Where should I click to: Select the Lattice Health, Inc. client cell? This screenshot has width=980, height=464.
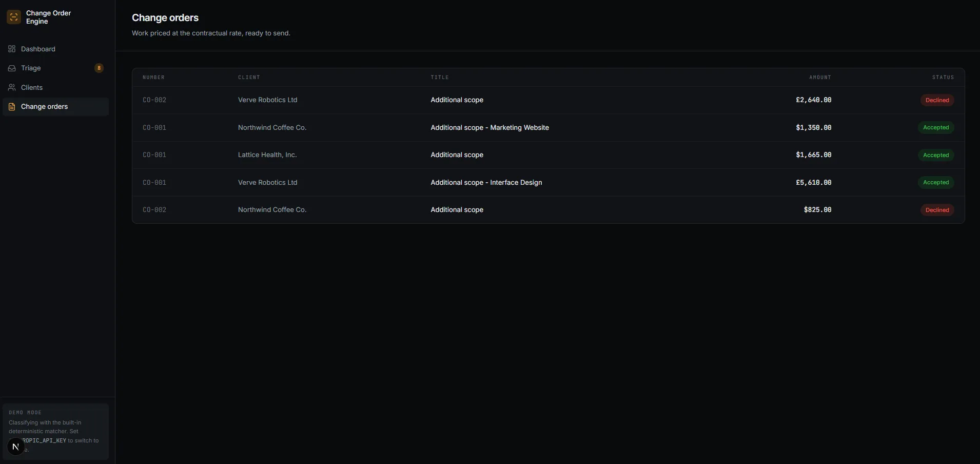(267, 155)
